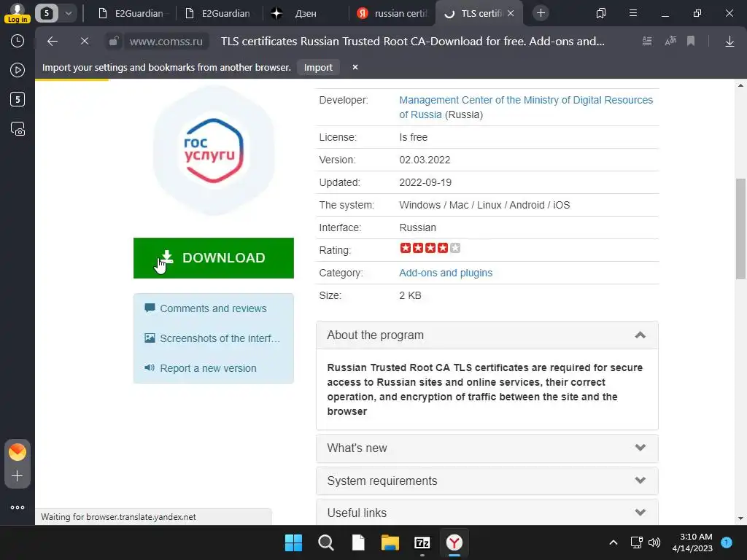Click the www.comss.ru address field
Image resolution: width=747 pixels, height=560 pixels.
pyautogui.click(x=166, y=42)
